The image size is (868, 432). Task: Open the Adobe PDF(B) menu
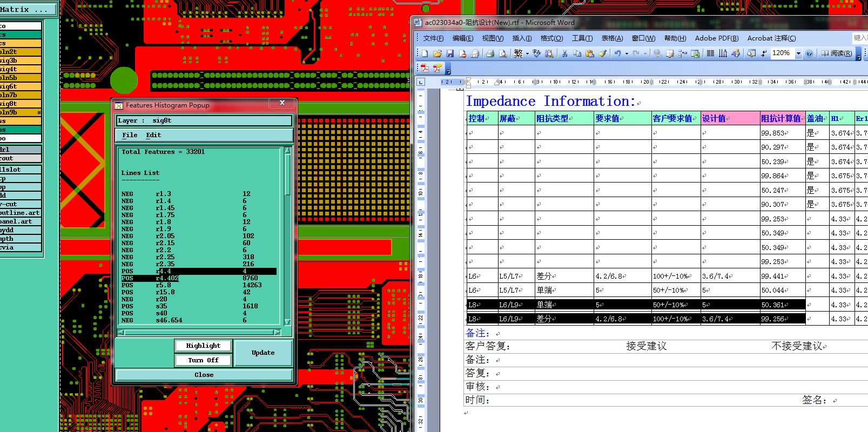[717, 38]
